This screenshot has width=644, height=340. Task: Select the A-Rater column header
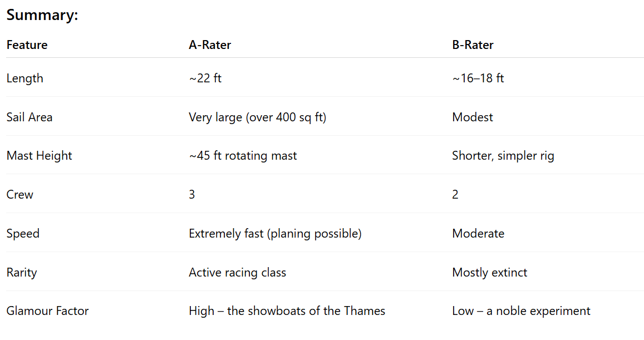210,45
